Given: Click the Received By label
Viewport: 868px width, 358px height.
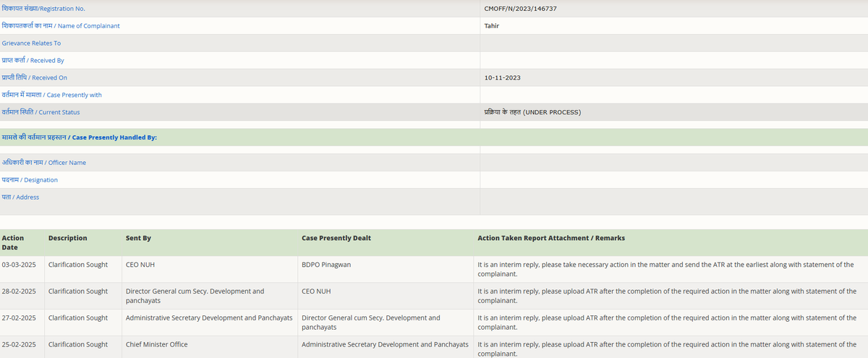Looking at the screenshot, I should tap(33, 61).
